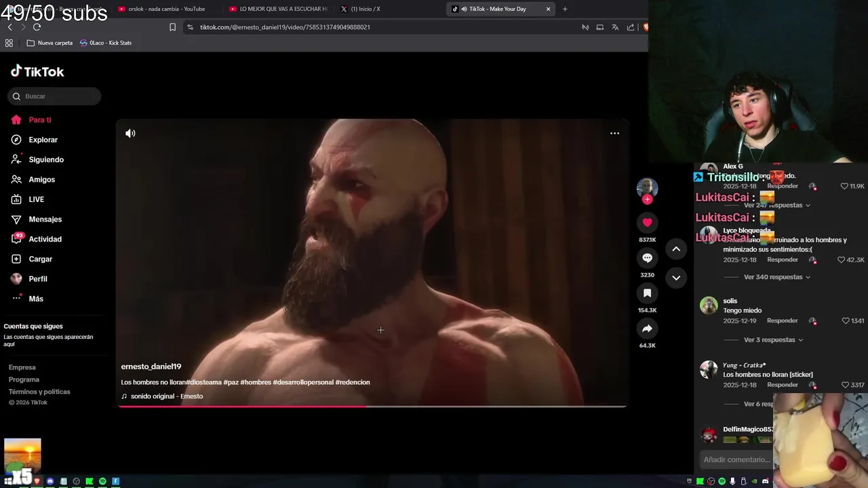The height and width of the screenshot is (488, 868).
Task: Like the comment with 11.9K likes
Action: pyautogui.click(x=844, y=186)
